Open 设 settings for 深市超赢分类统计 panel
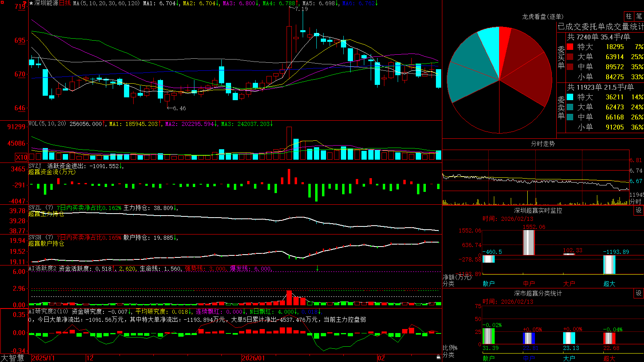The width and height of the screenshot is (644, 362). coord(639,293)
